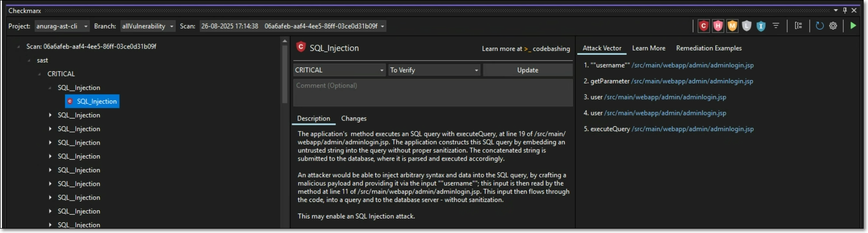Pin the Checkmarx panel with pushpin icon
The height and width of the screenshot is (233, 868).
(x=845, y=10)
